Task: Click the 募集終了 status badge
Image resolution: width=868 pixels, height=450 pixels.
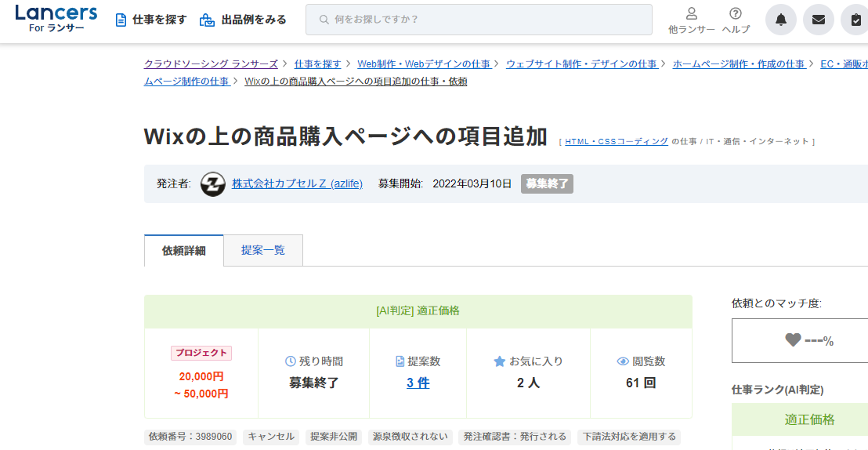Action: tap(547, 184)
